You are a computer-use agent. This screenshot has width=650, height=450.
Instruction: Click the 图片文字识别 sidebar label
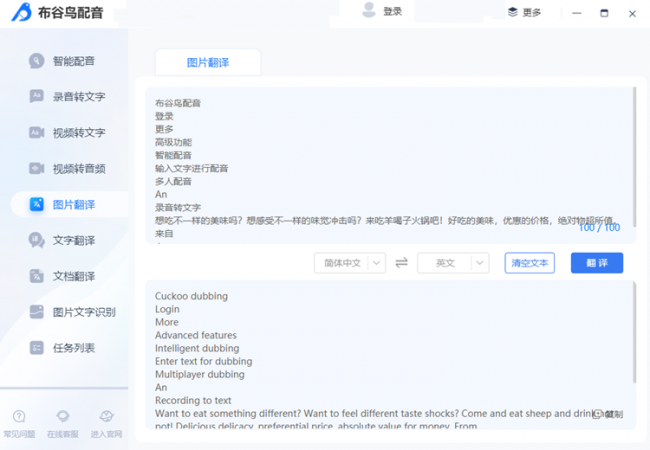click(x=84, y=312)
